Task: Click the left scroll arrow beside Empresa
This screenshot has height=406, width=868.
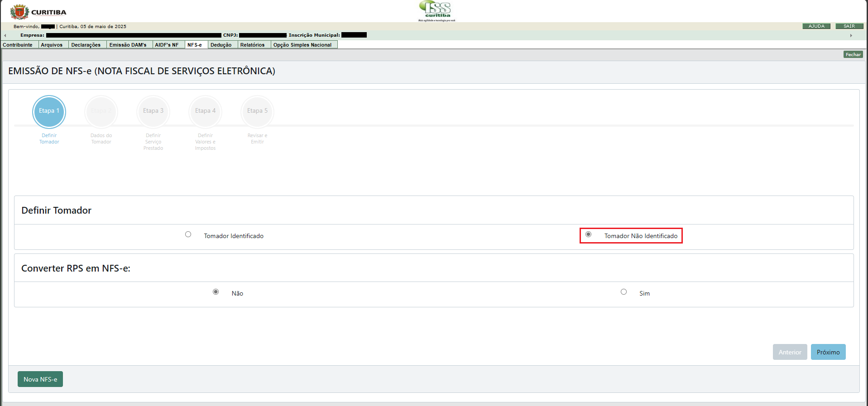Action: [5, 35]
